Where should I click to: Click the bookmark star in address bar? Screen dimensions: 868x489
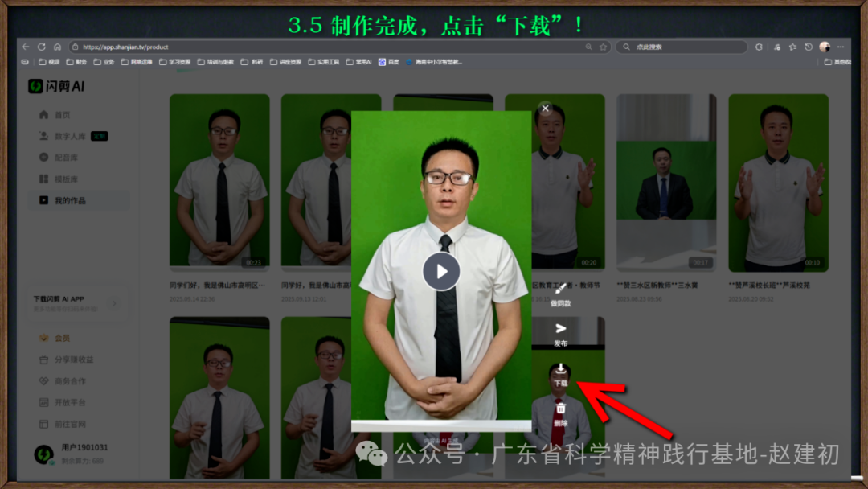coord(603,47)
